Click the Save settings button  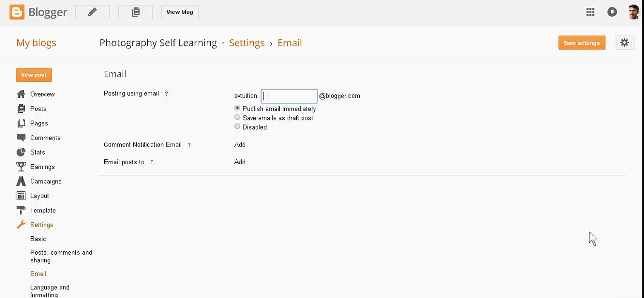pyautogui.click(x=582, y=43)
